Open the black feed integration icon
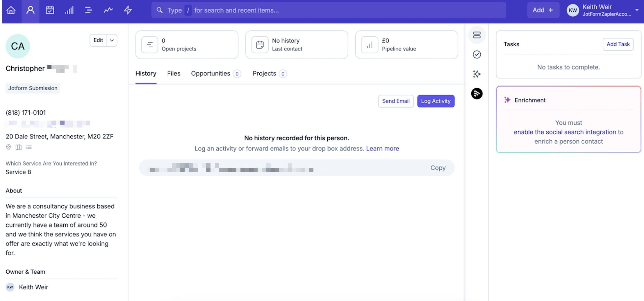 [477, 94]
